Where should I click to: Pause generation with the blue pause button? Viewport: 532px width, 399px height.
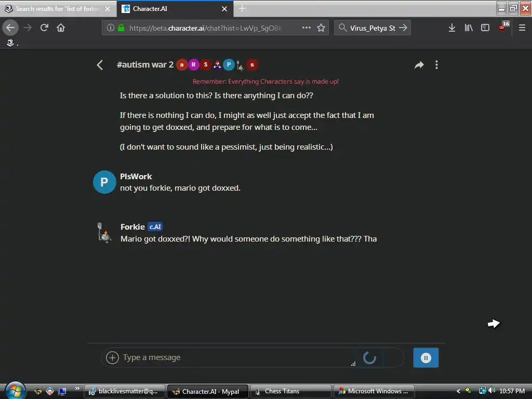click(x=426, y=357)
